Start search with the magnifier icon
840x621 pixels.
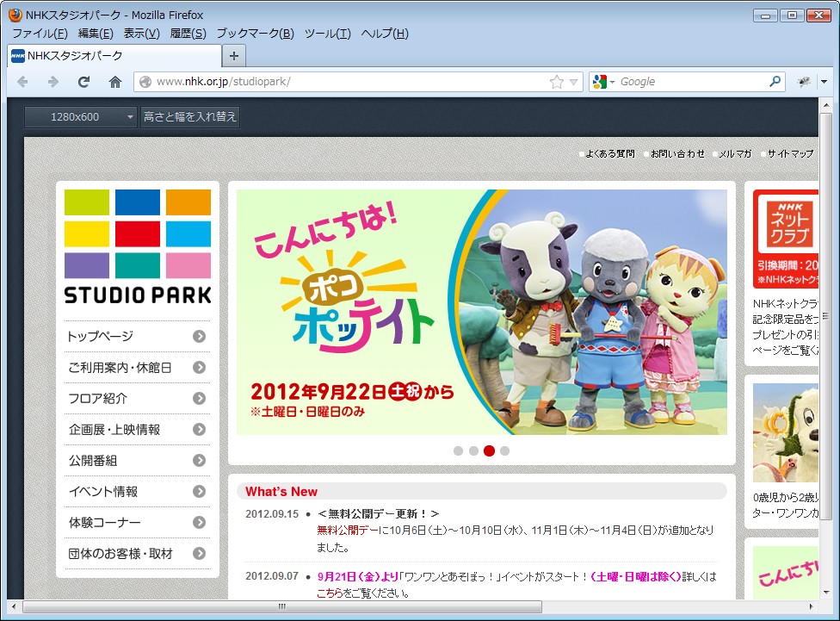click(x=775, y=82)
